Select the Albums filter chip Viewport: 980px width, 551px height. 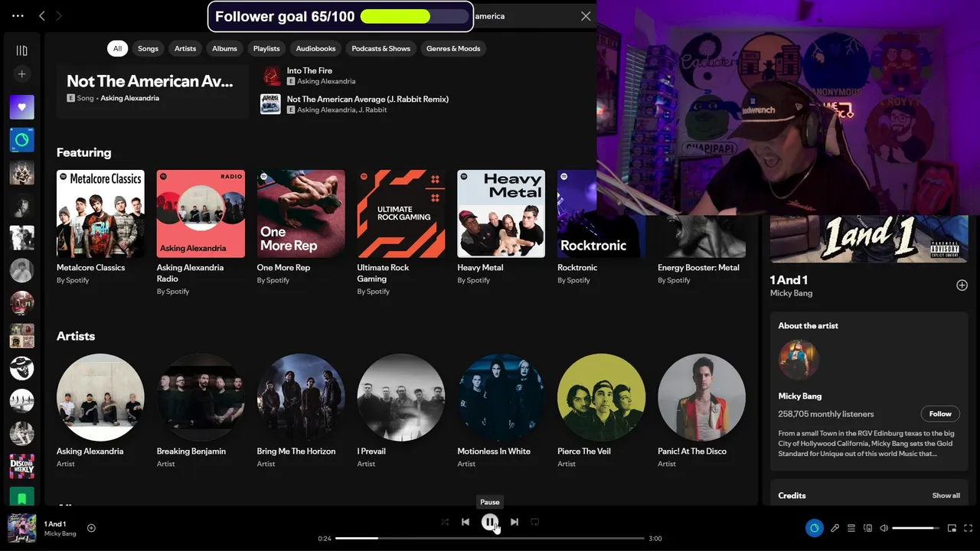[224, 48]
